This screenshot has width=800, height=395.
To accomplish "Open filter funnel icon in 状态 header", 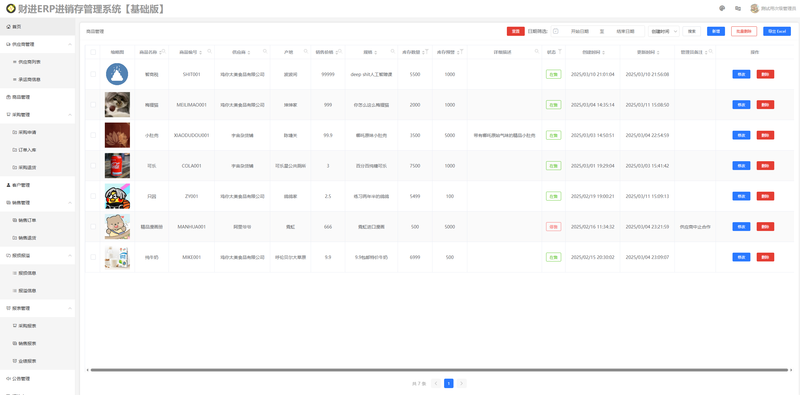I will pos(560,52).
